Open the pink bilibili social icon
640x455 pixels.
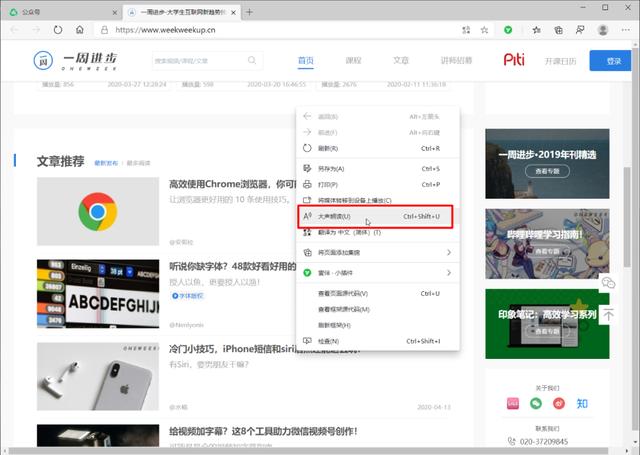coord(513,404)
